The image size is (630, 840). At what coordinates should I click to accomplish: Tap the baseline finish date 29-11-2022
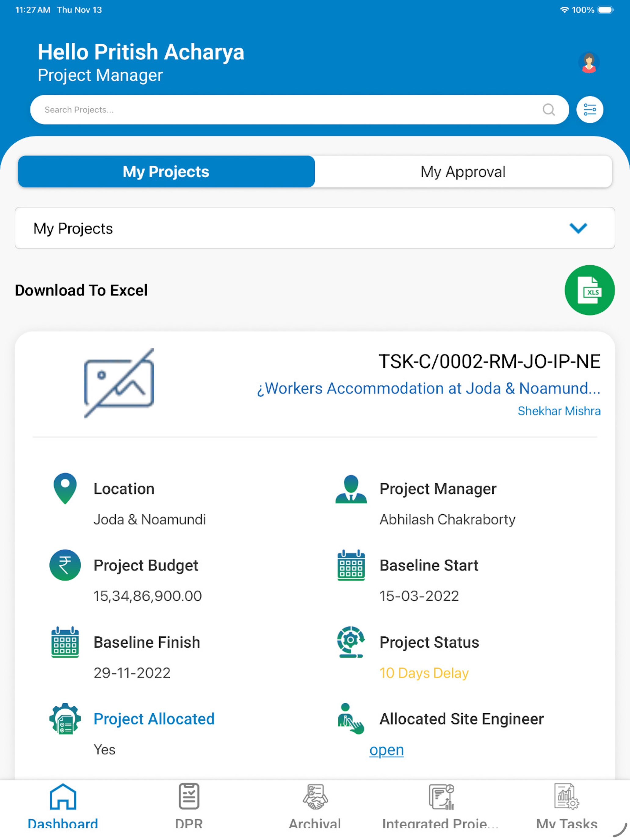(x=132, y=672)
